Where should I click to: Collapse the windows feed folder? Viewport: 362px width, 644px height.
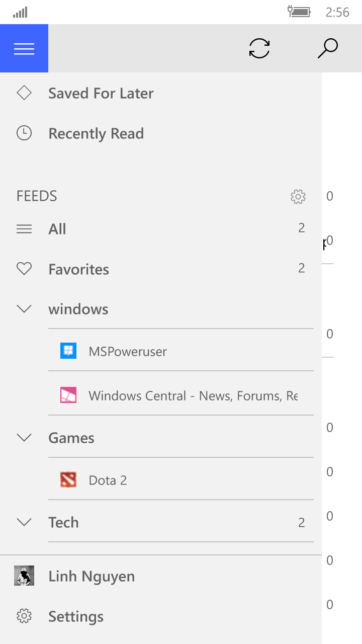coord(24,309)
